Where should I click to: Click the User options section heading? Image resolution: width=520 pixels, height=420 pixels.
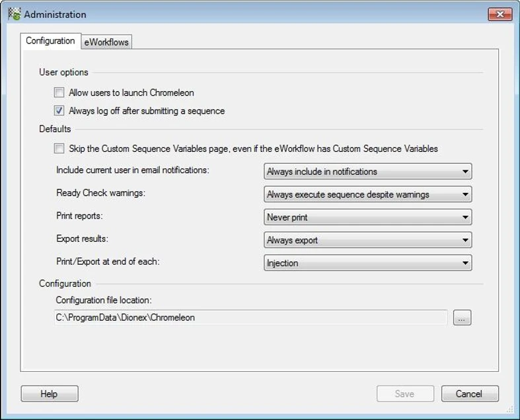click(x=63, y=72)
